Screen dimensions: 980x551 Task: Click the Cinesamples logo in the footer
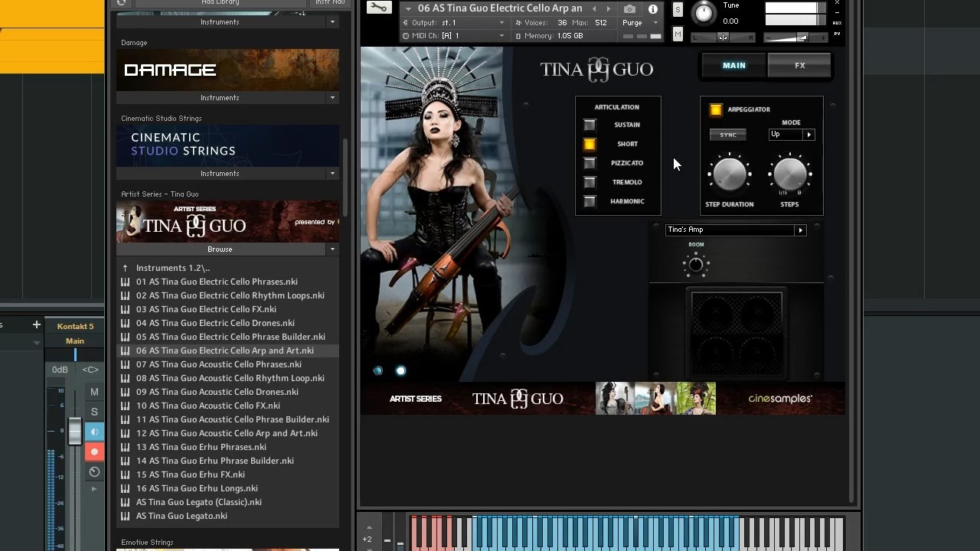pyautogui.click(x=780, y=399)
